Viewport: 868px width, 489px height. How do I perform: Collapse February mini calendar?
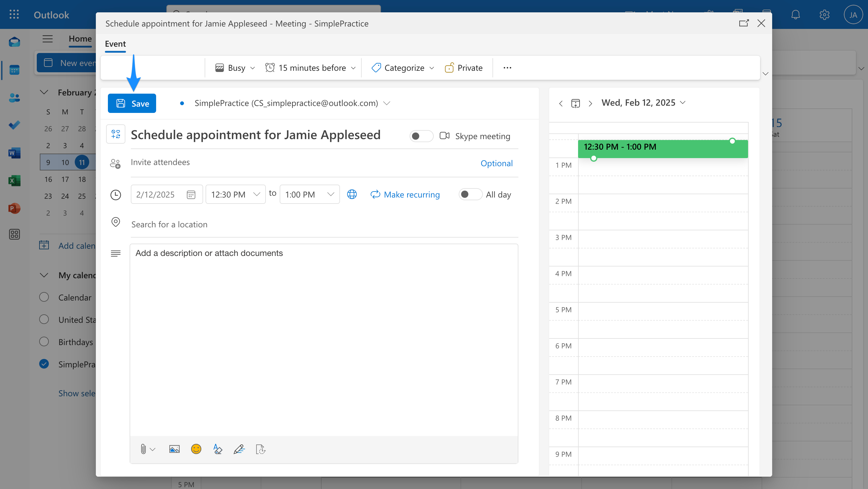[44, 92]
